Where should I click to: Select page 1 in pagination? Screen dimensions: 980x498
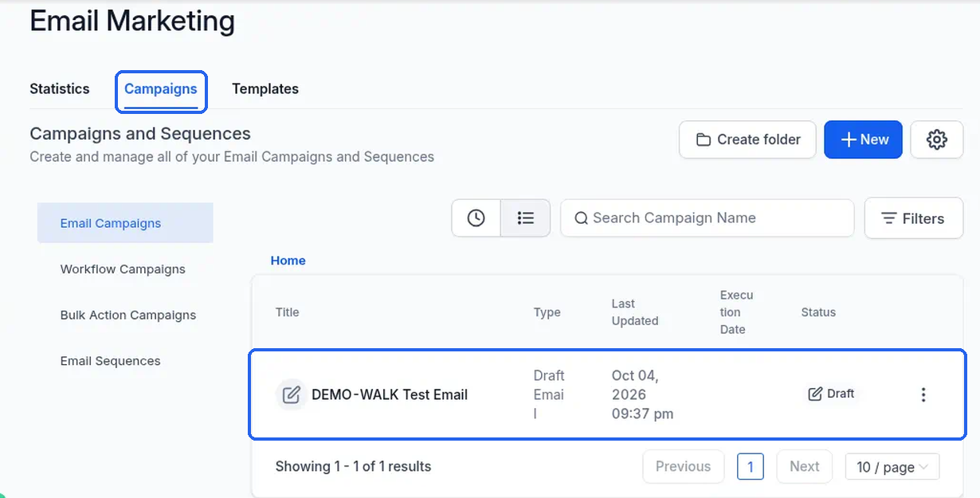pyautogui.click(x=751, y=467)
